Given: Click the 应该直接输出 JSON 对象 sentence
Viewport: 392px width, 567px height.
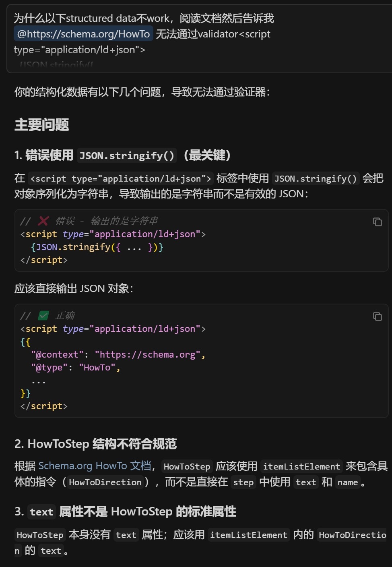Looking at the screenshot, I should coord(74,288).
